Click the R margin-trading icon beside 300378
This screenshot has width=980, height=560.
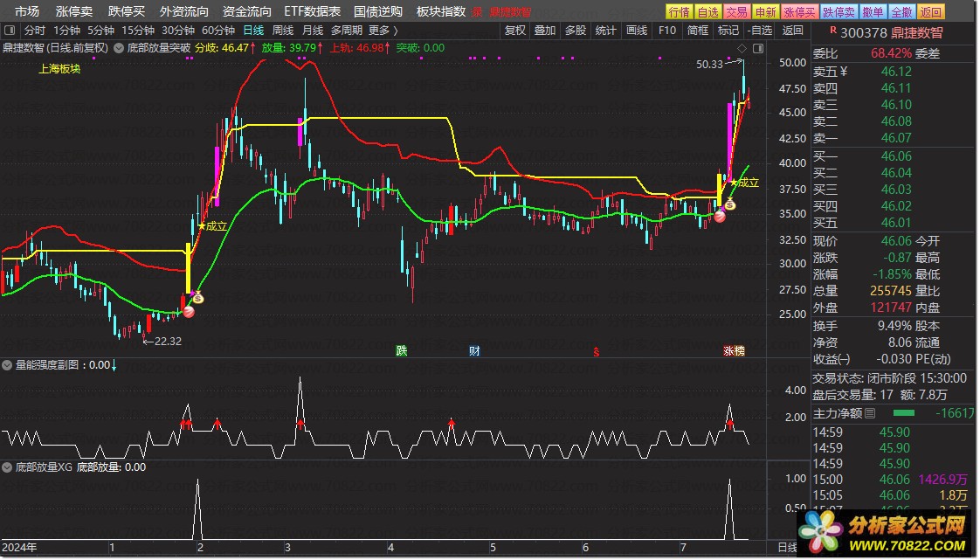[832, 30]
